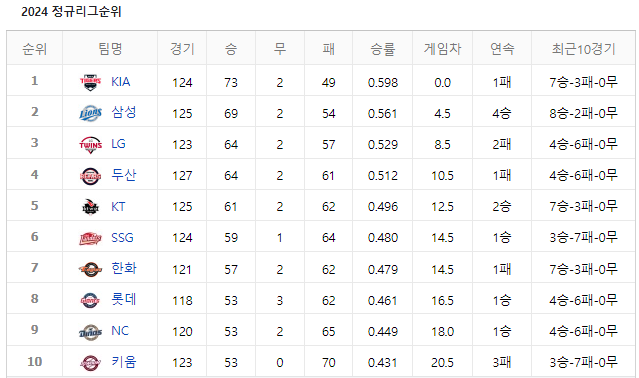Click the 팀명 column header
This screenshot has width=639, height=378.
110,49
